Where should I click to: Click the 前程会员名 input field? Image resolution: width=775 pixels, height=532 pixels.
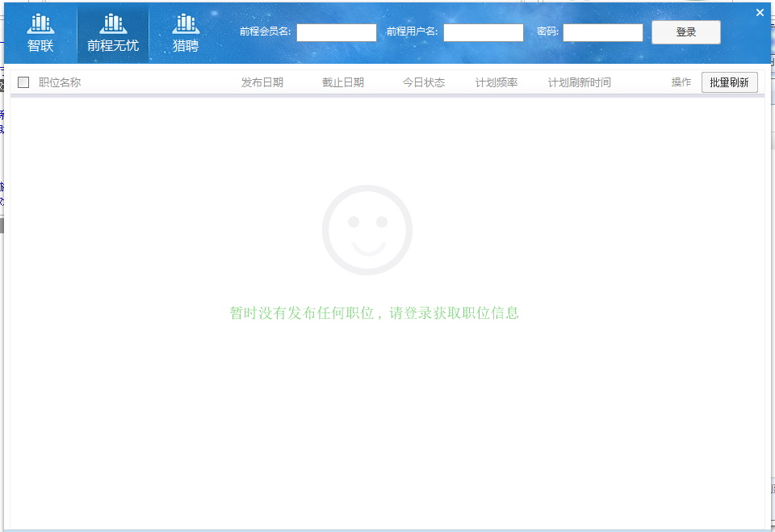point(336,32)
